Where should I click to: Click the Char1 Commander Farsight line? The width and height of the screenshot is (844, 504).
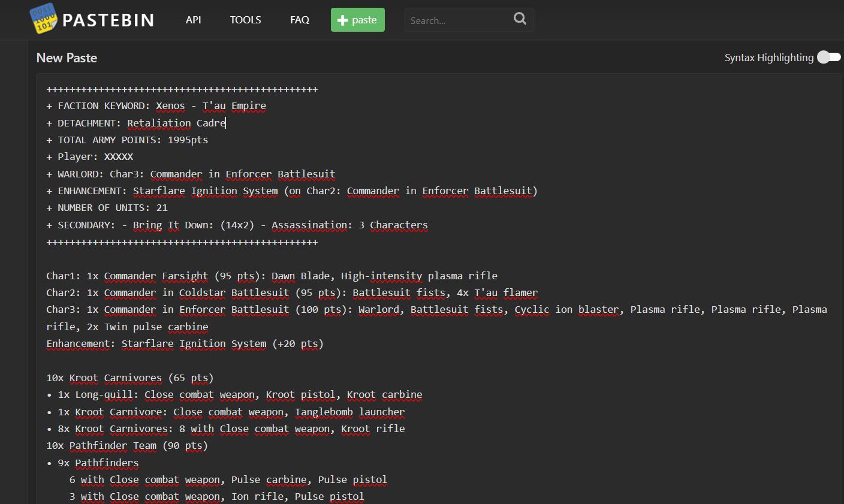tap(272, 276)
